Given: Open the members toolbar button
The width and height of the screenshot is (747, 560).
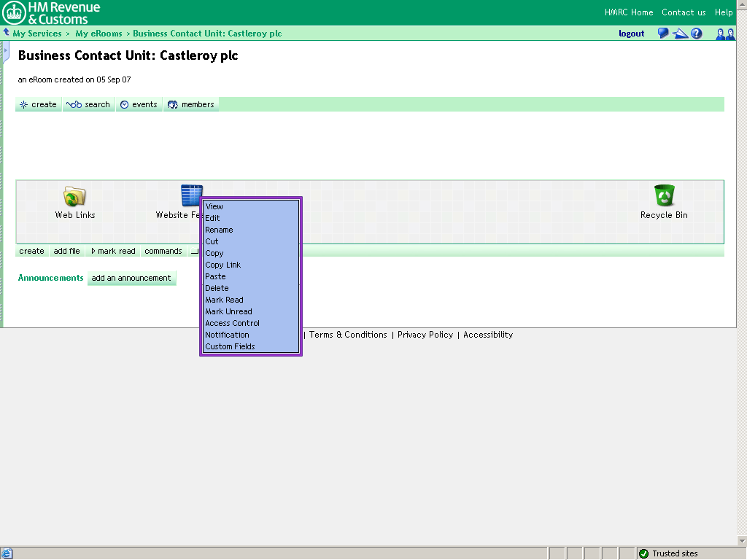Looking at the screenshot, I should (x=191, y=104).
